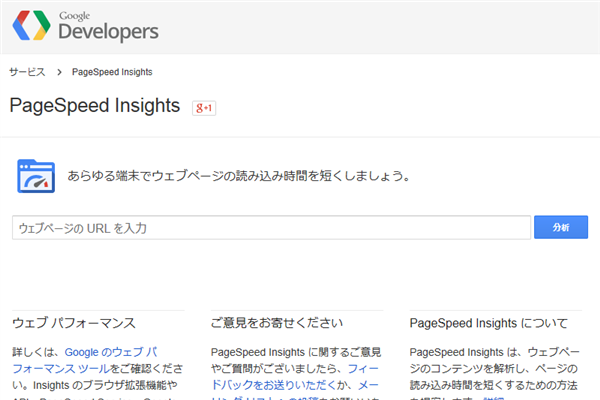Click the PageSpeed Insights について heading
The image size is (600, 400).
(x=489, y=323)
